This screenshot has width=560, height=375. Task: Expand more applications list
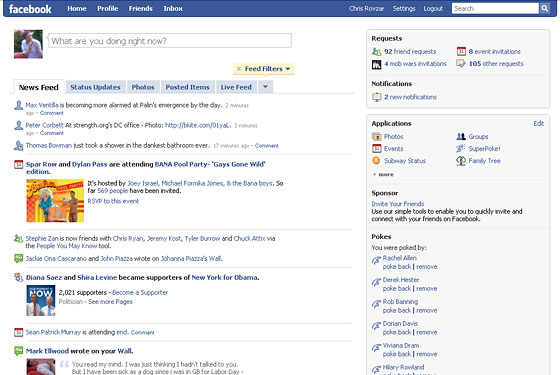(x=383, y=175)
